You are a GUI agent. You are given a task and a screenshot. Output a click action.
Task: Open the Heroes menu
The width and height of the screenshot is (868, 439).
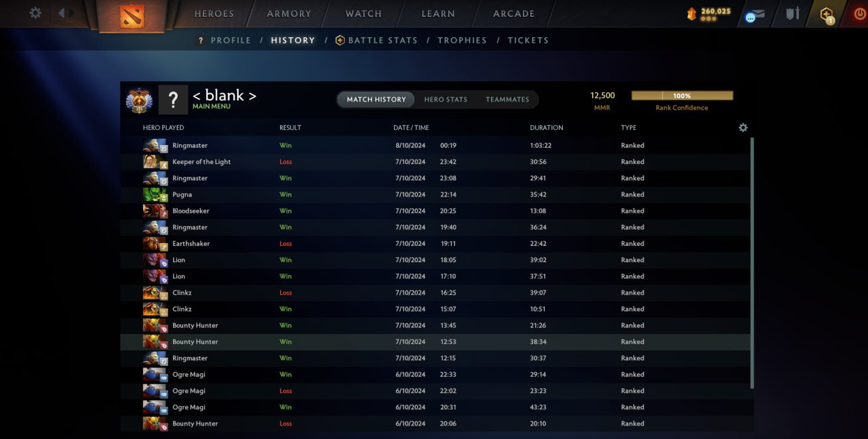pos(214,14)
